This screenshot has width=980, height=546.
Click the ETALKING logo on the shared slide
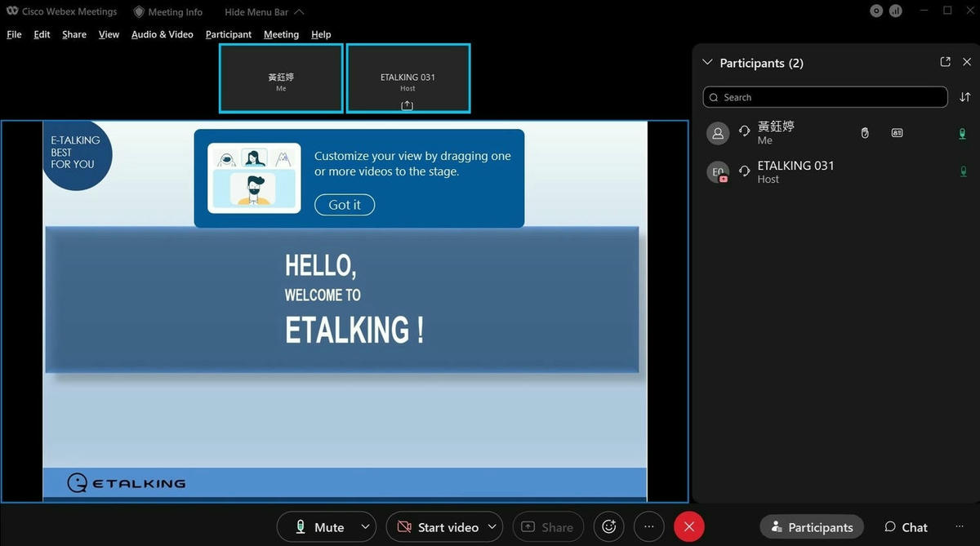coord(126,483)
